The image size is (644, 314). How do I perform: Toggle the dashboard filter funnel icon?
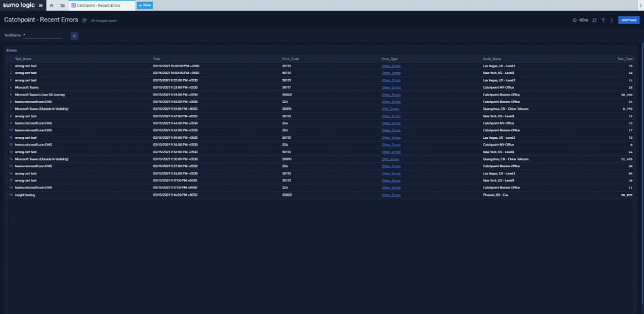(x=603, y=20)
